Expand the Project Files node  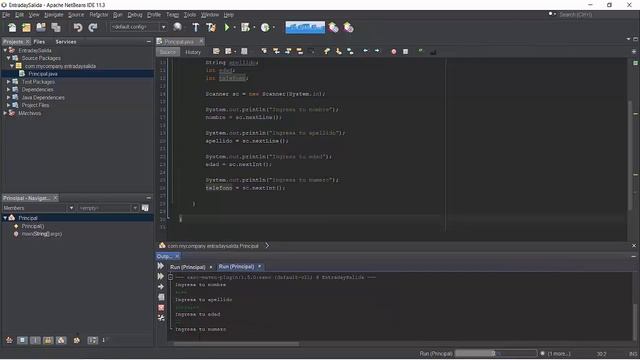[x=8, y=105]
